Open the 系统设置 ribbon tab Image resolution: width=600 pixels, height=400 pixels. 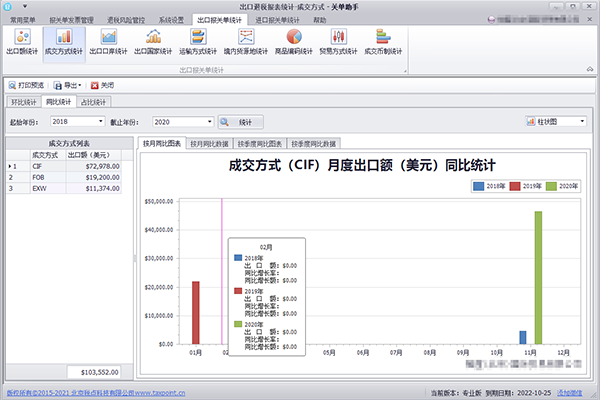point(171,20)
